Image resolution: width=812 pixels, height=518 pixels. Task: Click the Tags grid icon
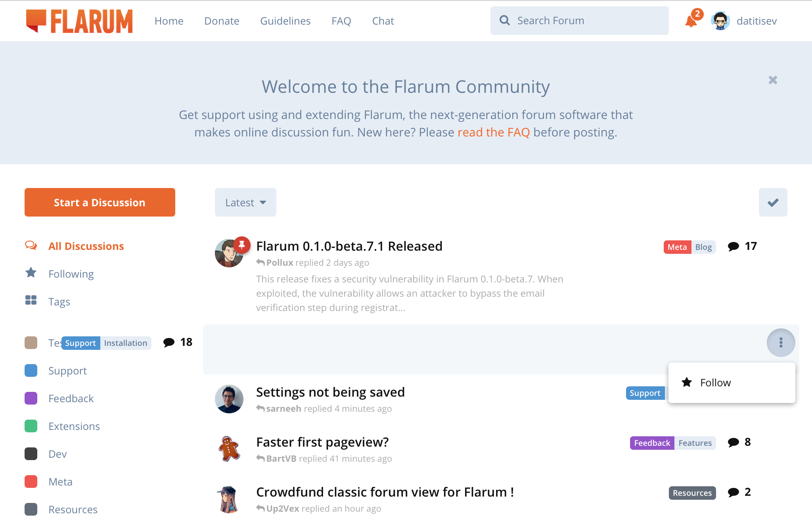pyautogui.click(x=31, y=300)
